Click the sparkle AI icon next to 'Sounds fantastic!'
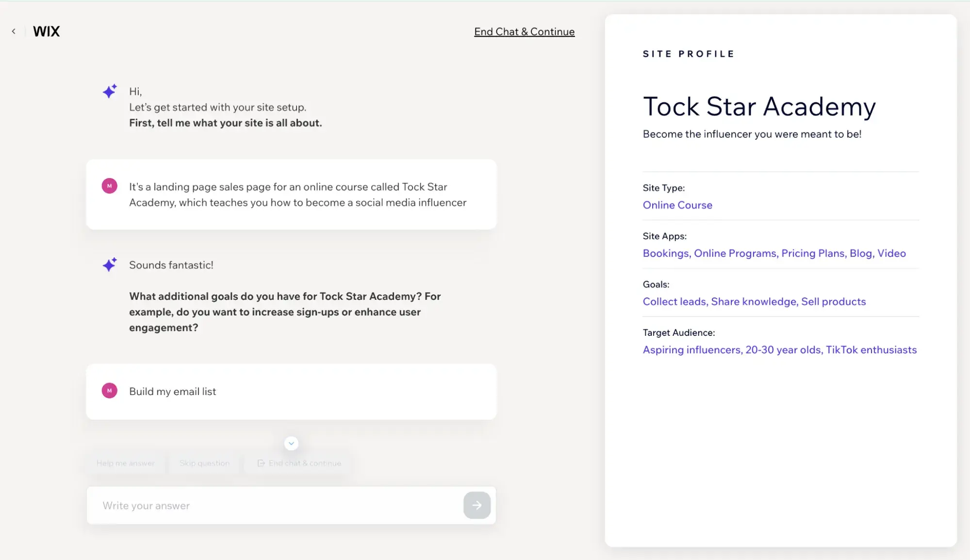The width and height of the screenshot is (970, 560). coord(110,264)
